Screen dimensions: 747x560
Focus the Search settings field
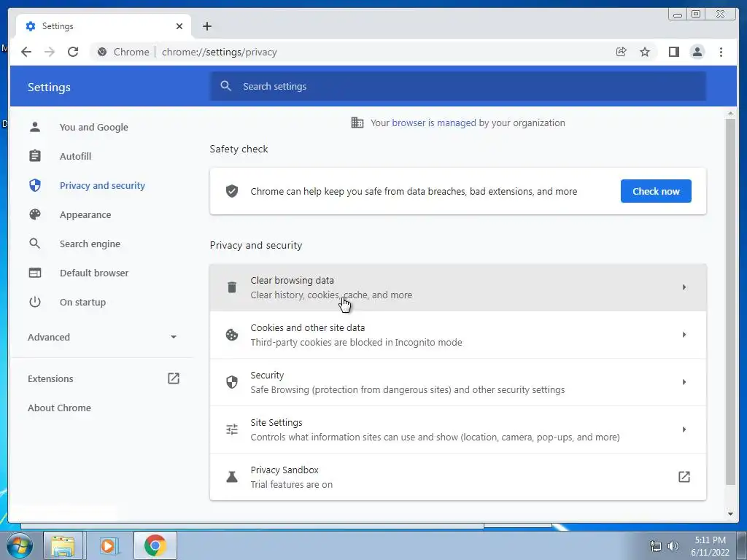[x=458, y=86]
